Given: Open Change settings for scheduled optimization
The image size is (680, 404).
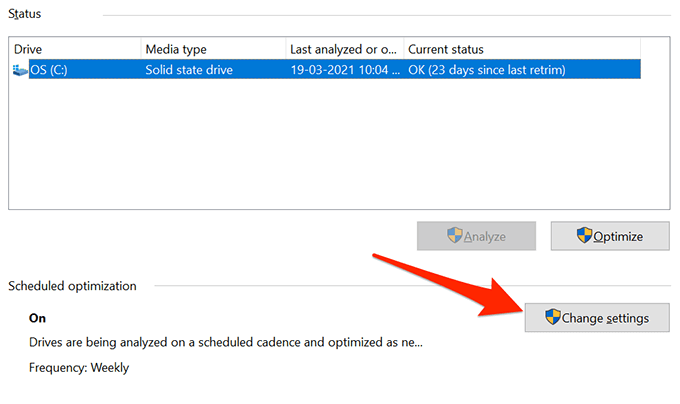Looking at the screenshot, I should pos(597,318).
